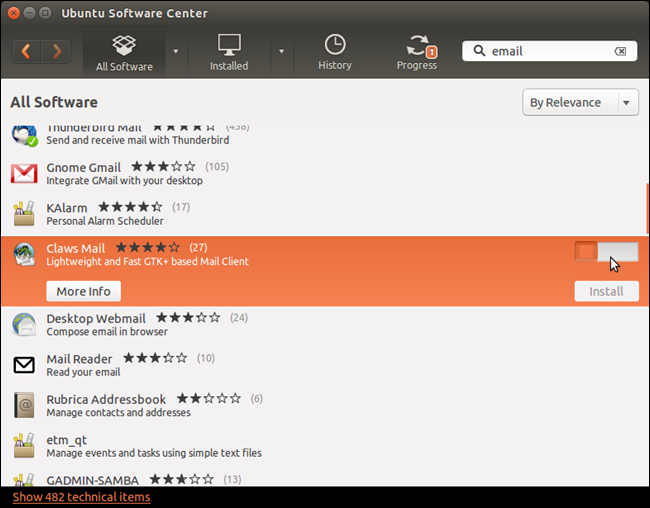Click the magnifier icon in search
The width and height of the screenshot is (650, 508).
point(479,51)
